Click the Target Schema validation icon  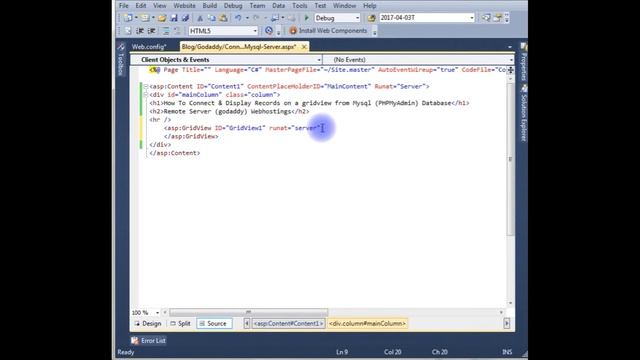click(x=269, y=31)
